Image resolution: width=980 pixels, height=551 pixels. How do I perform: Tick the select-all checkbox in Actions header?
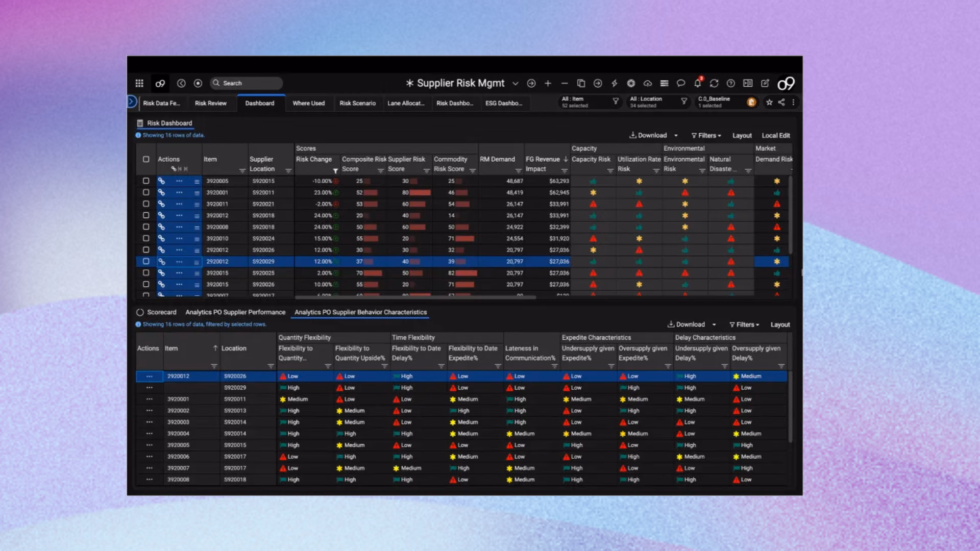pyautogui.click(x=146, y=159)
